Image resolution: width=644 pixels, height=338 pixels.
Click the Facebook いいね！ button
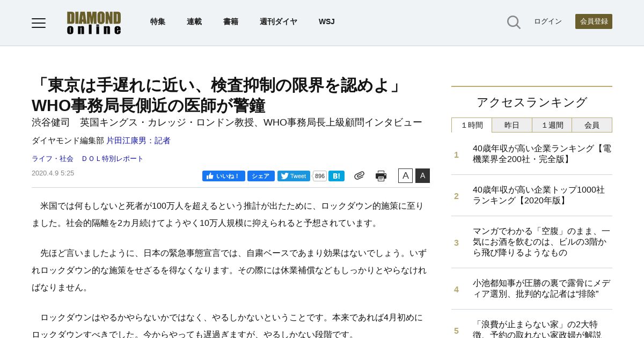(223, 176)
